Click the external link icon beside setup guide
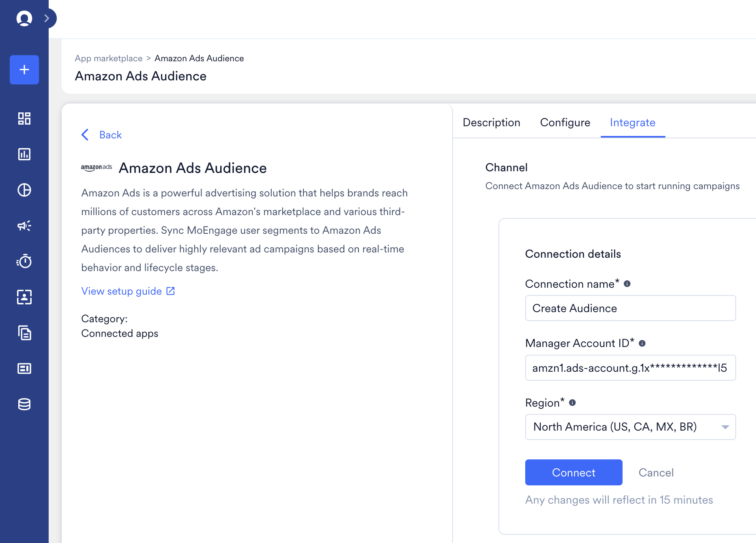Viewport: 756px width, 543px height. tap(170, 291)
